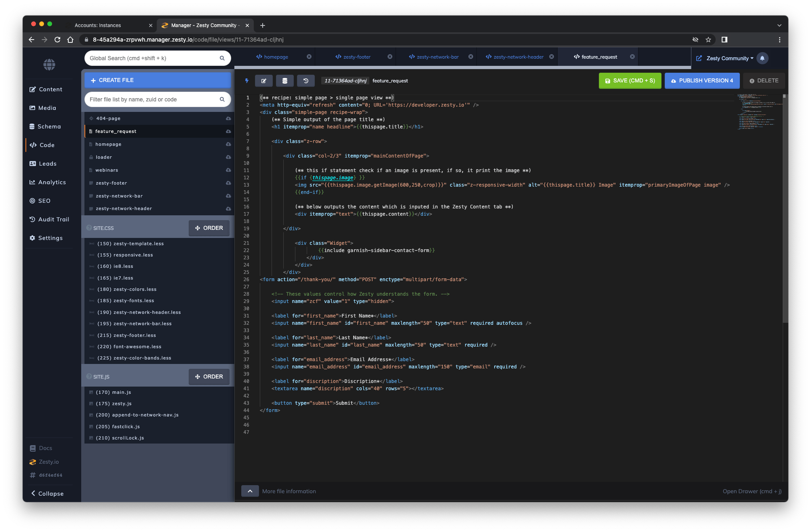The width and height of the screenshot is (811, 532).
Task: Select the edit pencil icon in the toolbar
Action: coord(264,80)
